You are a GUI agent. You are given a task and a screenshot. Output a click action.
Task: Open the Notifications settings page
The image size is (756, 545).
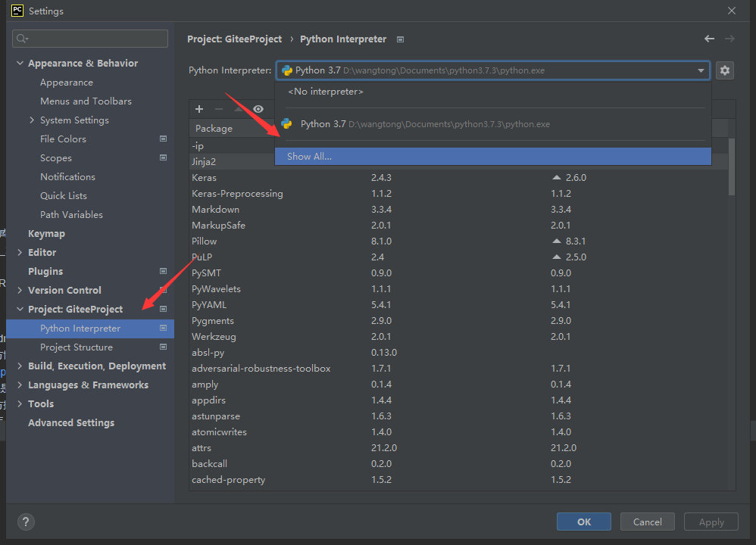pyautogui.click(x=67, y=177)
